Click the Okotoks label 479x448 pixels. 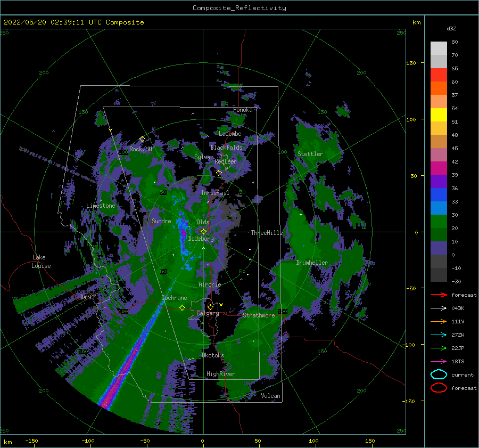tap(213, 355)
